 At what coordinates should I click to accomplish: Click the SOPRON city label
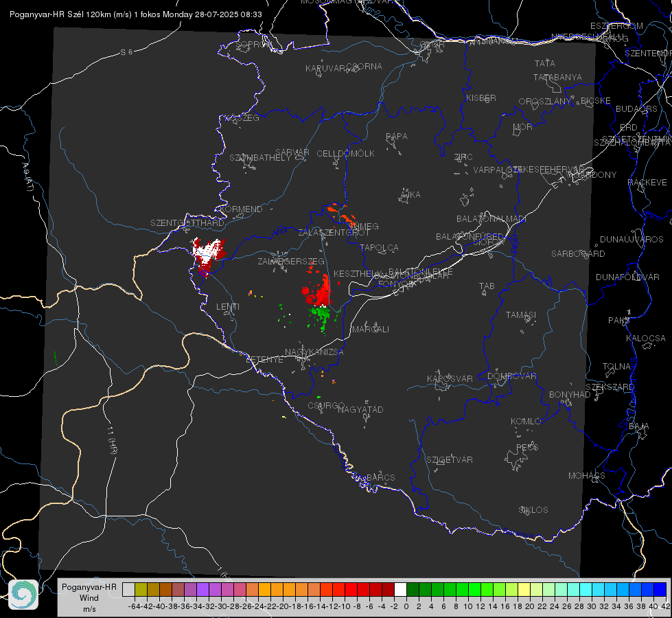tap(253, 44)
